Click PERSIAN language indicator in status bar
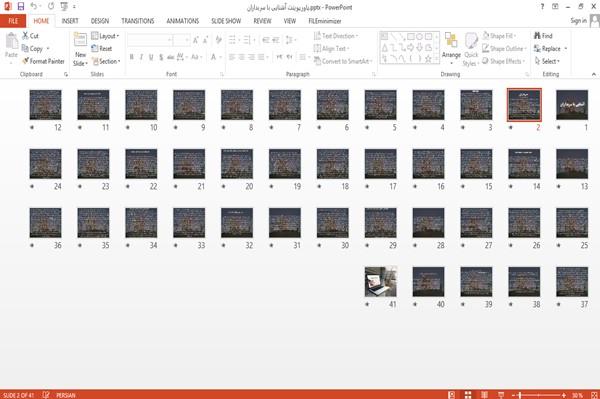 (65, 395)
